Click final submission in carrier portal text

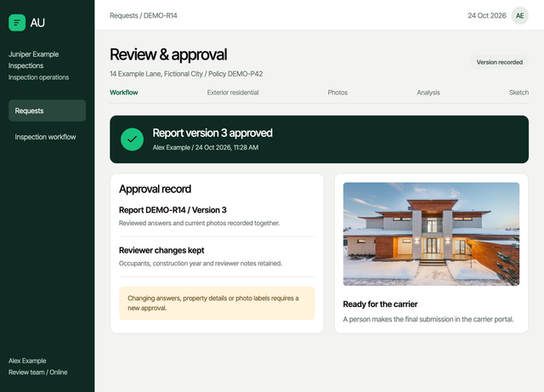(x=428, y=319)
